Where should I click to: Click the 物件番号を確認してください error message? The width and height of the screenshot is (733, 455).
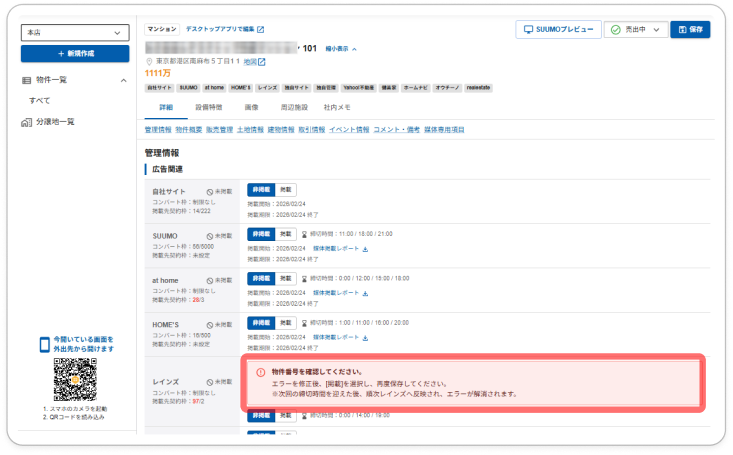click(x=317, y=372)
